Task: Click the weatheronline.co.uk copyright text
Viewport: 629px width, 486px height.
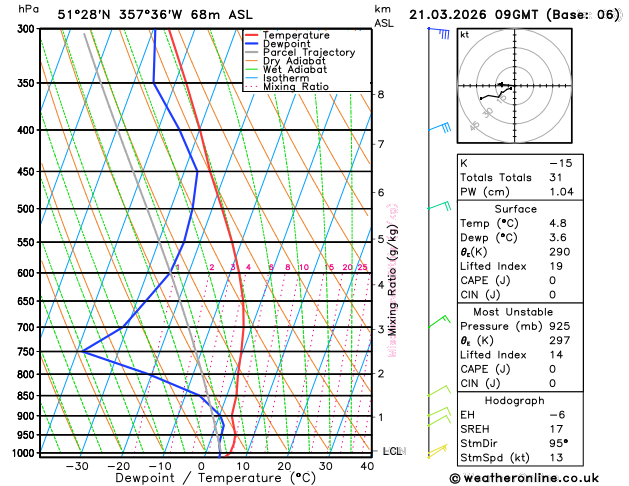Action: pos(524,478)
